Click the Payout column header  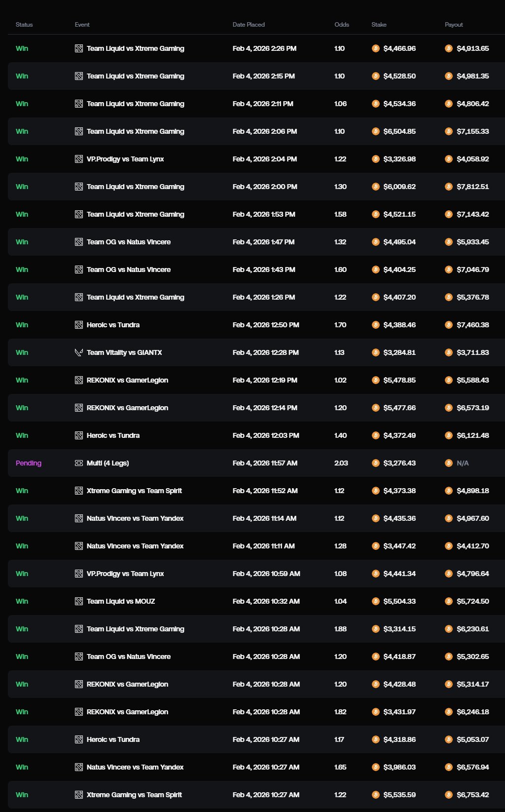pos(454,25)
